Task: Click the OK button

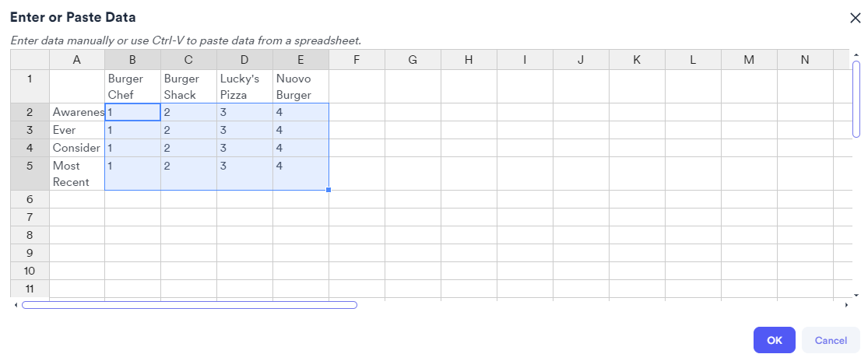Action: pos(774,340)
